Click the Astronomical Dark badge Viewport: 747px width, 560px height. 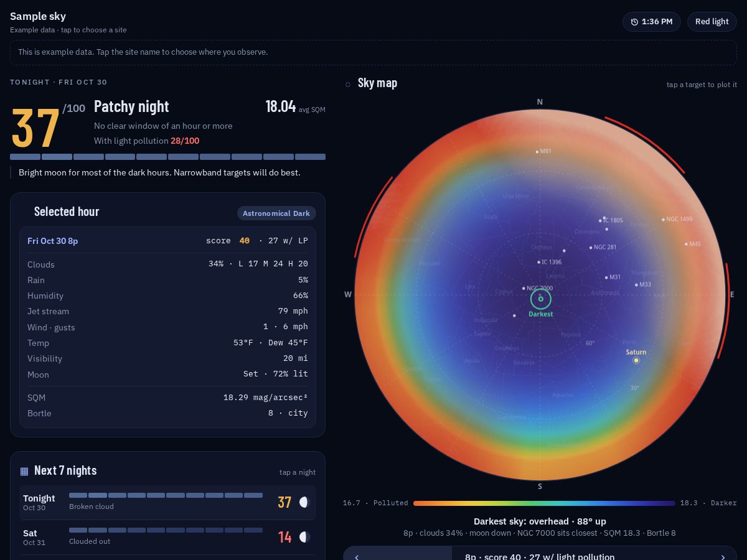(276, 213)
